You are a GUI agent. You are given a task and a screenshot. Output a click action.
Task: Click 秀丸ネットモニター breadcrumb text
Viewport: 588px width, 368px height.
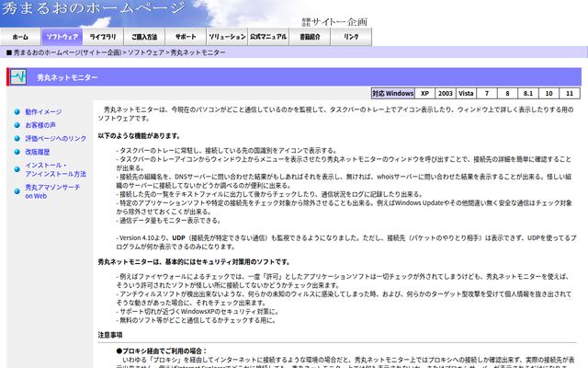tap(198, 52)
